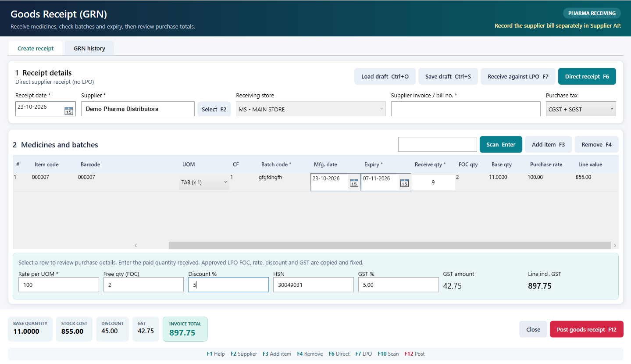The height and width of the screenshot is (364, 631).
Task: Click the F1 Help shortcut hint
Action: (216, 354)
